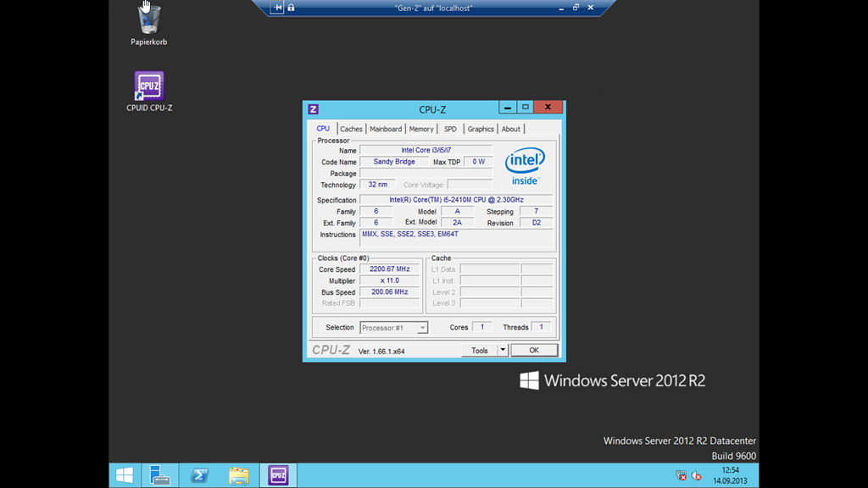Click the network status tray icon
This screenshot has height=488, width=868.
(x=681, y=475)
